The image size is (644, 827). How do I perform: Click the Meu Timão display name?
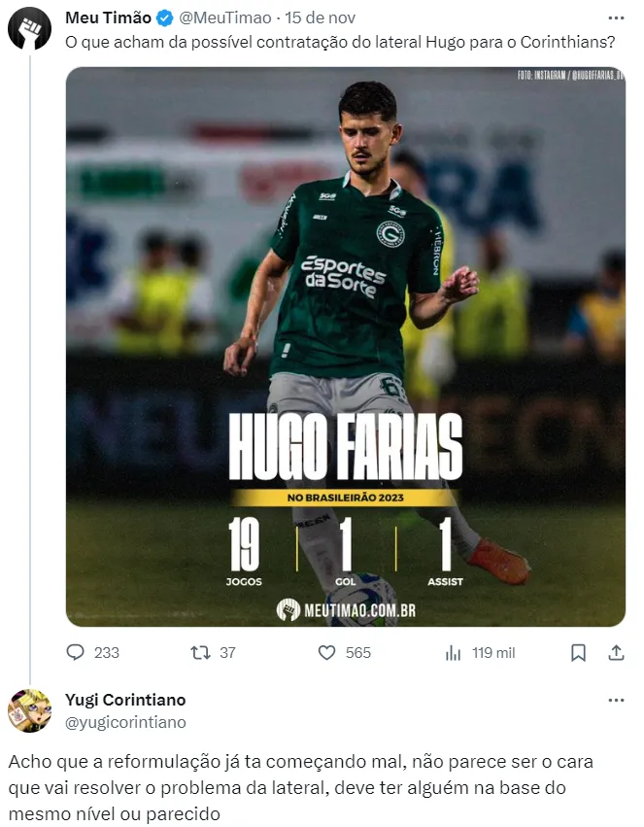[107, 18]
